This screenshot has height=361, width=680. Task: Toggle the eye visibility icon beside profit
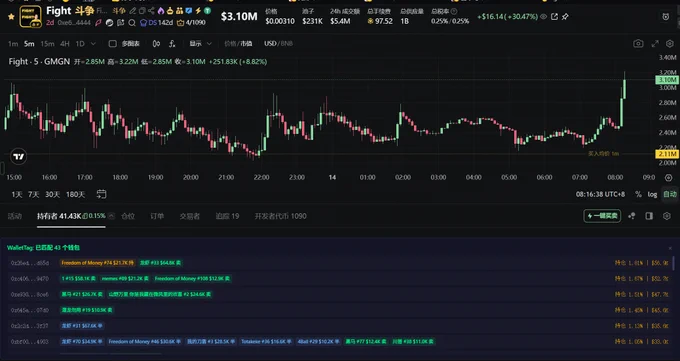pos(543,16)
